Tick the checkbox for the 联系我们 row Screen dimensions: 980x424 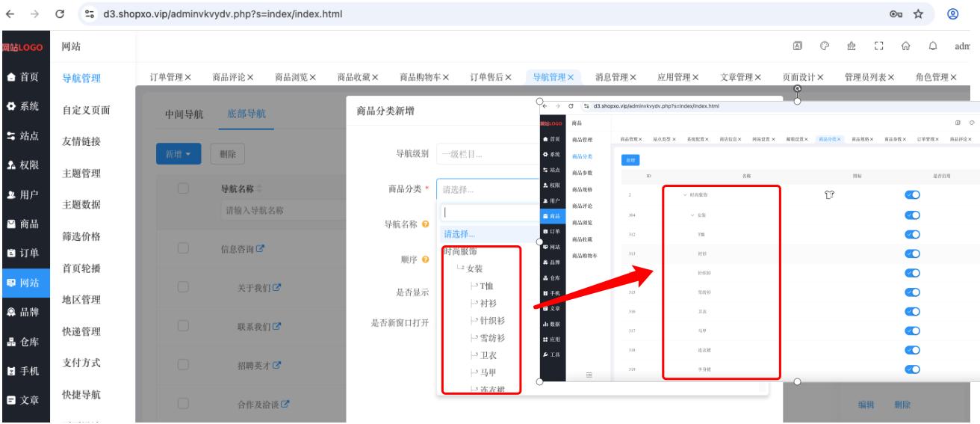coord(183,326)
